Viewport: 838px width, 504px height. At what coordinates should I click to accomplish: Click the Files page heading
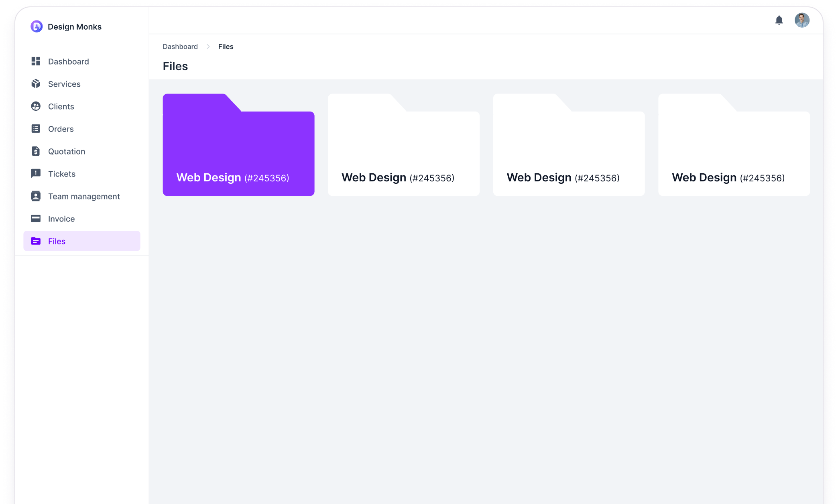(175, 66)
